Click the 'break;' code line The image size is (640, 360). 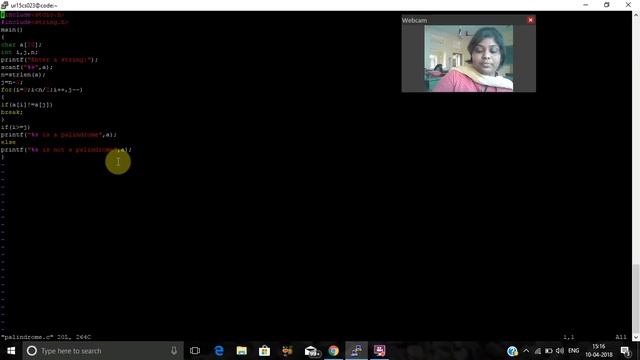pos(12,112)
